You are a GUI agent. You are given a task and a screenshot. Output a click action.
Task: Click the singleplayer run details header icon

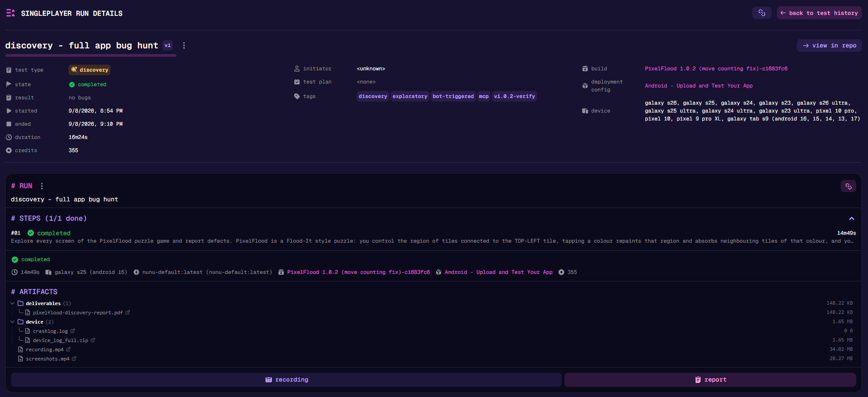pyautogui.click(x=11, y=13)
